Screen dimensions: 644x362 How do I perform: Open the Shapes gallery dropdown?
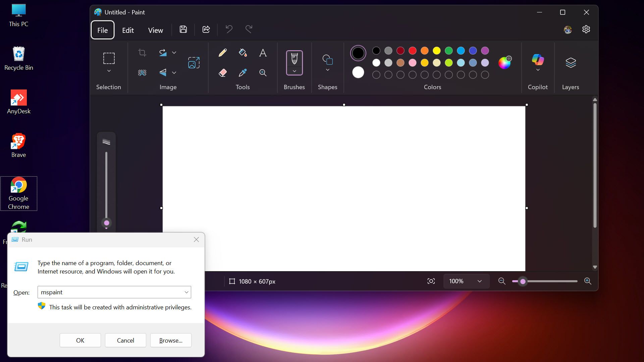[328, 70]
